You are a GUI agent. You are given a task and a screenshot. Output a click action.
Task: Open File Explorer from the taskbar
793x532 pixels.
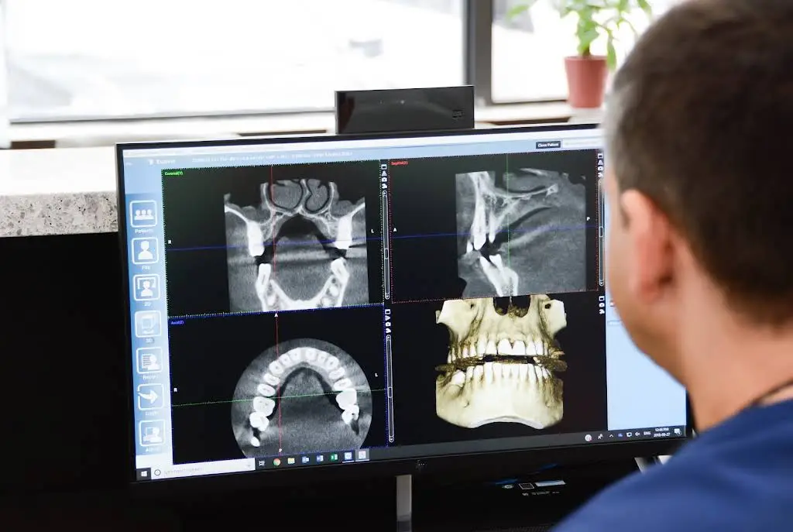[x=291, y=461]
